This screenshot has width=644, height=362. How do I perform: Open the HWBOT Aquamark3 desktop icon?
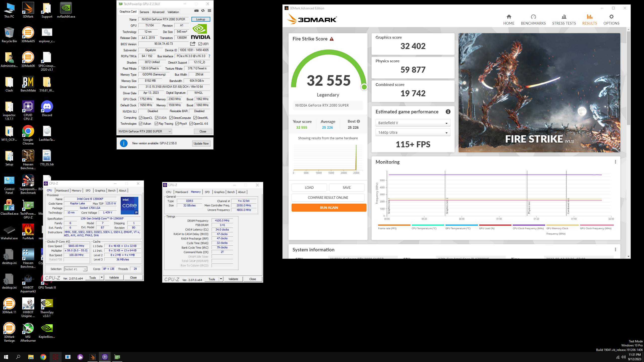pyautogui.click(x=28, y=283)
